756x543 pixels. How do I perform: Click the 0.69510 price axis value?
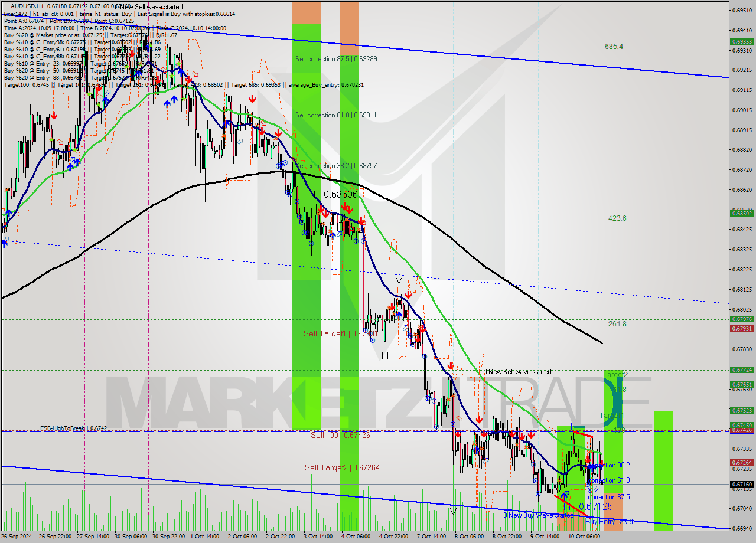(742, 10)
